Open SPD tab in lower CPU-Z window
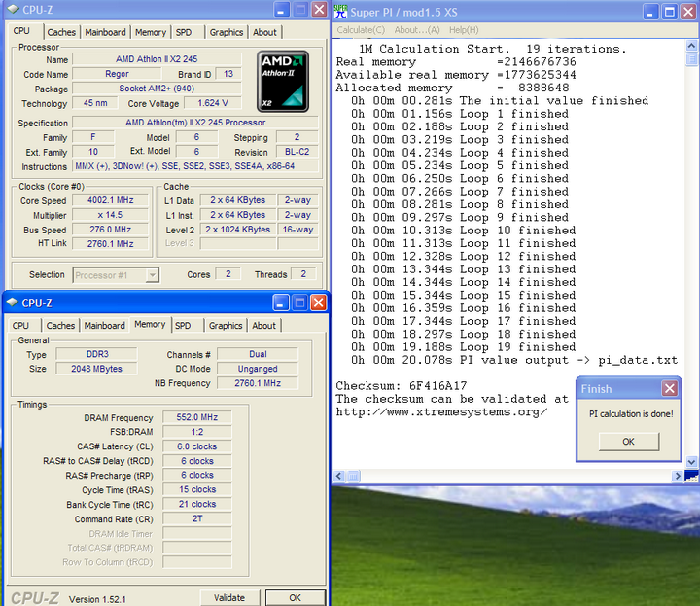This screenshot has height=606, width=700. (183, 326)
